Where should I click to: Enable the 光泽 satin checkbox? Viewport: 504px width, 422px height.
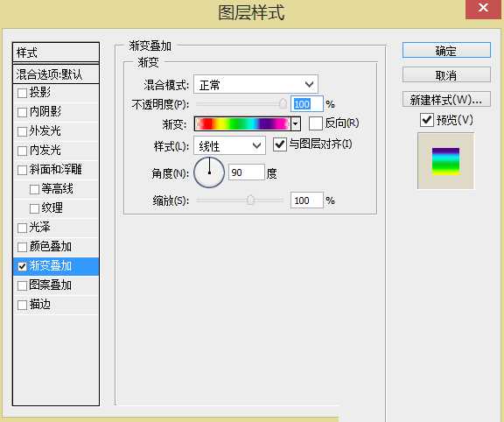(22, 228)
